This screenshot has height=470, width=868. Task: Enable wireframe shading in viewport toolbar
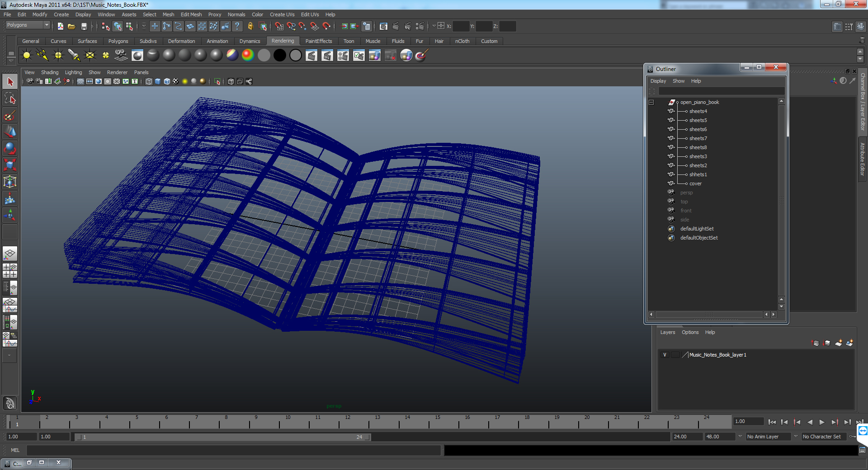(x=149, y=81)
